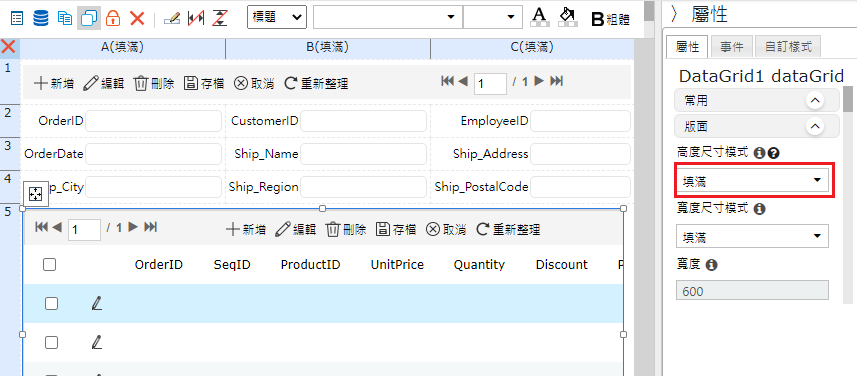857x376 pixels.
Task: Click the overlapping squares copy icon in toolbar
Action: coord(89,18)
